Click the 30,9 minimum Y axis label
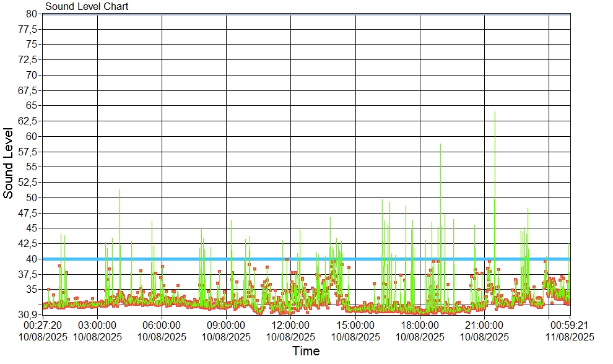The width and height of the screenshot is (613, 364). (27, 314)
